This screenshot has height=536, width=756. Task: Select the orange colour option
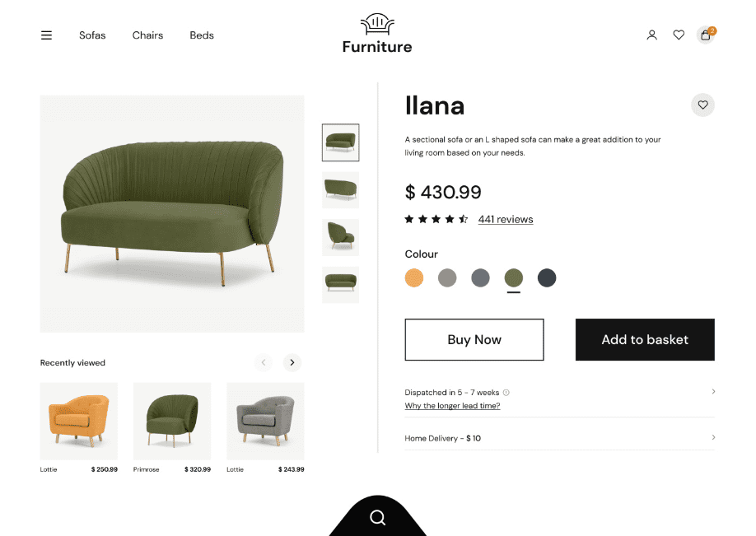[414, 278]
